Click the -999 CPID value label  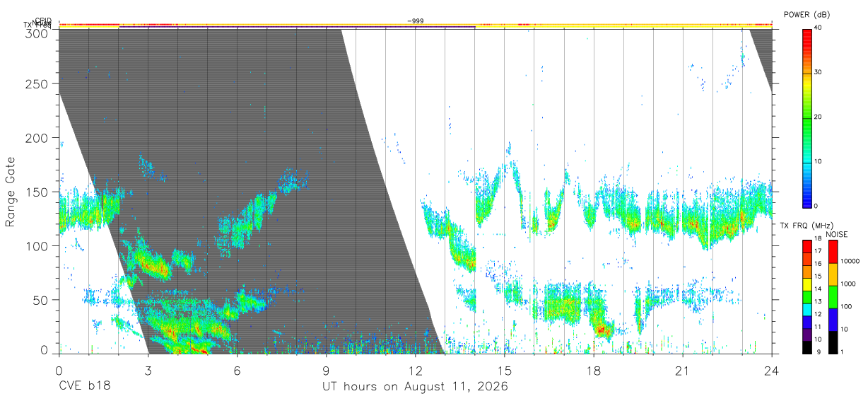[416, 21]
